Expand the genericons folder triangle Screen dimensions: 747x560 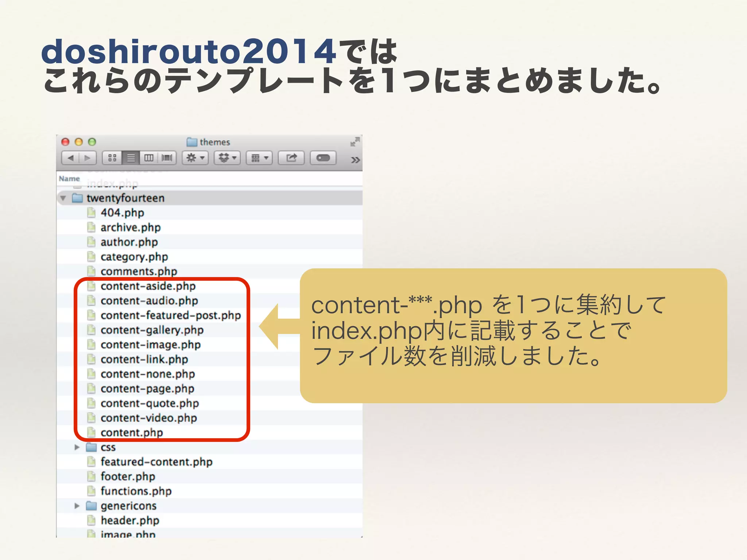tap(77, 506)
